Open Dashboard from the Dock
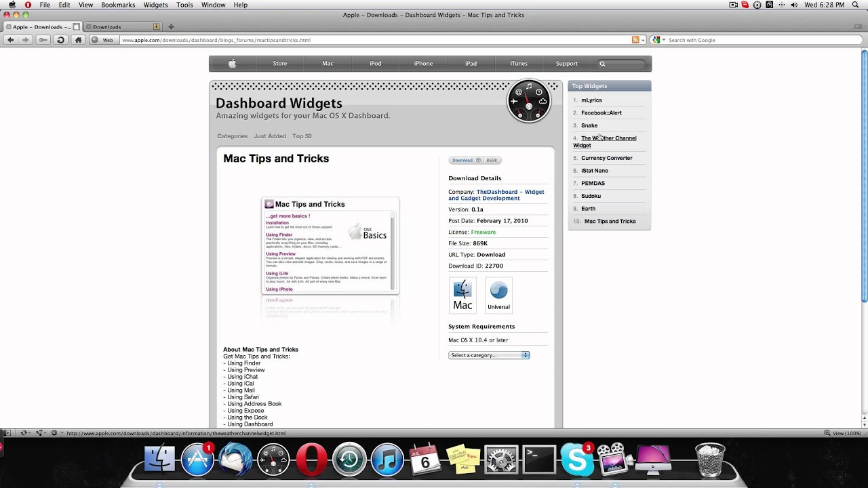Screen dimensions: 868x488 (x=274, y=460)
